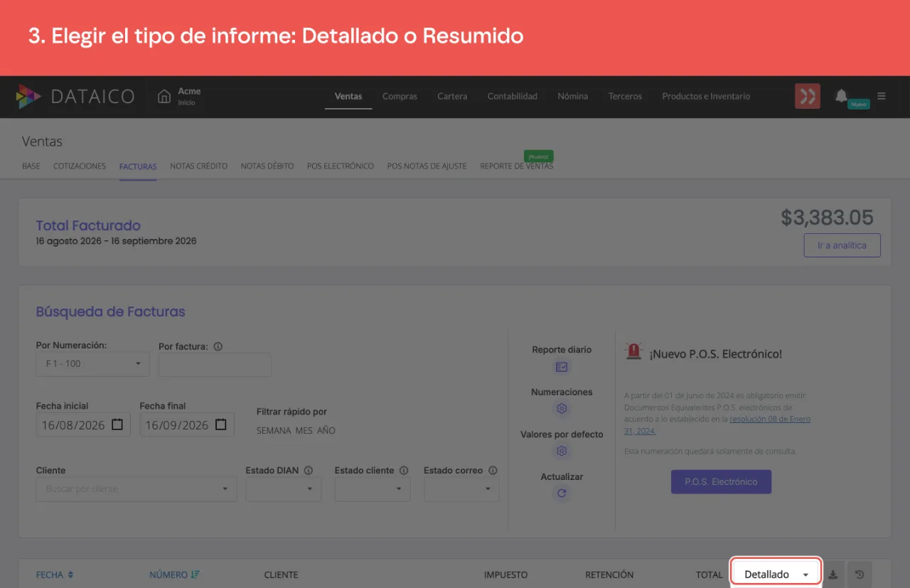Open Valores por defecto gear icon
910x588 pixels.
coord(562,451)
